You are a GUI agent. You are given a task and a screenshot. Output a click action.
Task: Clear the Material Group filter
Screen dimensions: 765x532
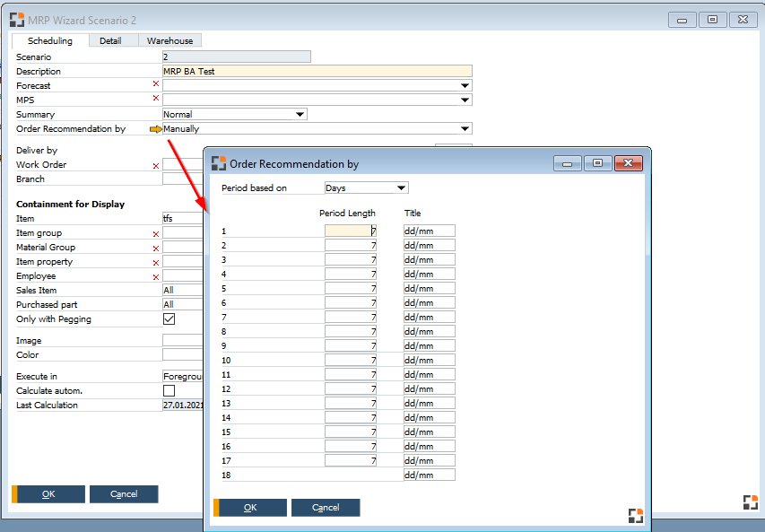pyautogui.click(x=155, y=247)
